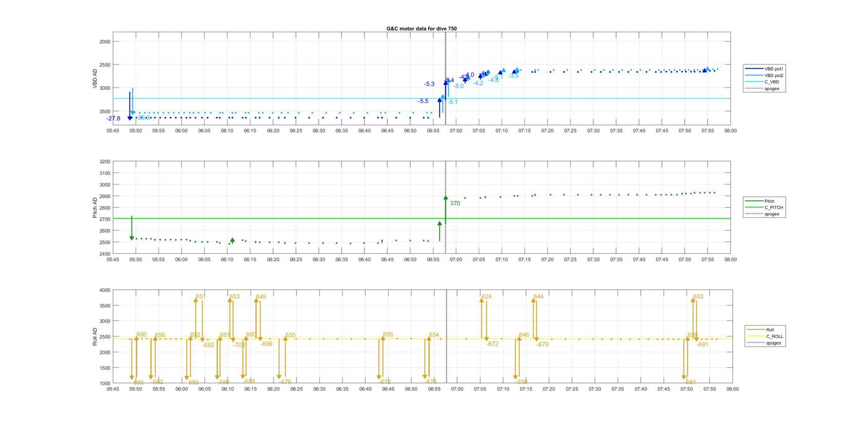The width and height of the screenshot is (868, 430).
Task: Click '08:00' time tick under Roll plot
Action: 732,389
